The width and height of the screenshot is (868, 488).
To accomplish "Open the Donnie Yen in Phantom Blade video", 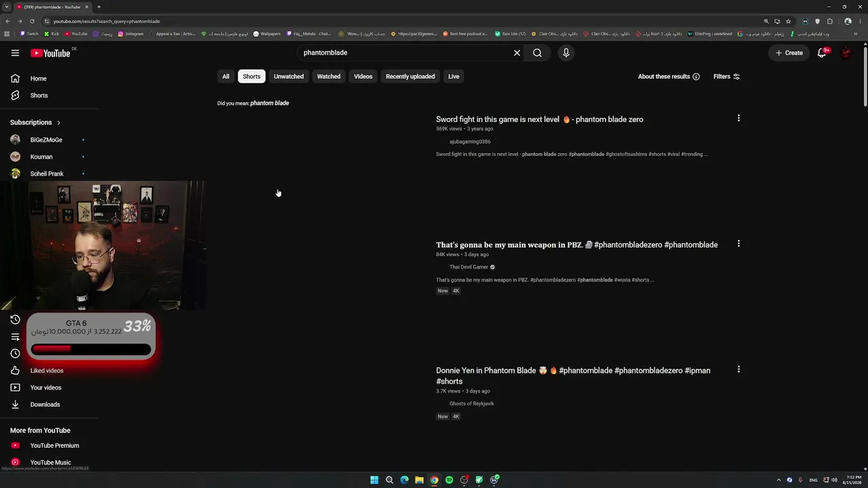I will click(573, 375).
